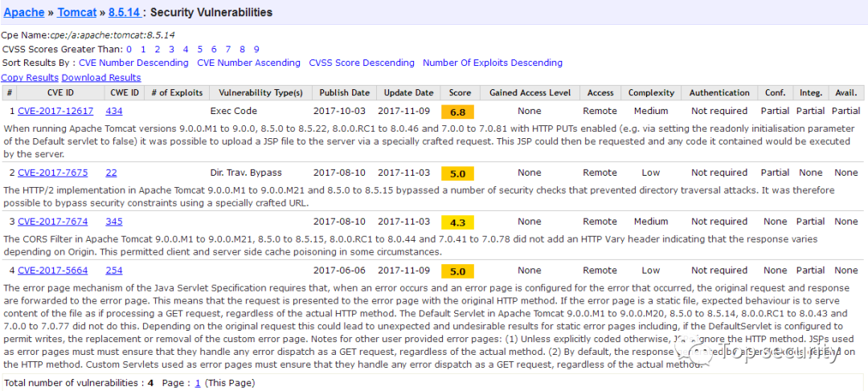
Task: Click the Score column header
Action: pos(460,92)
